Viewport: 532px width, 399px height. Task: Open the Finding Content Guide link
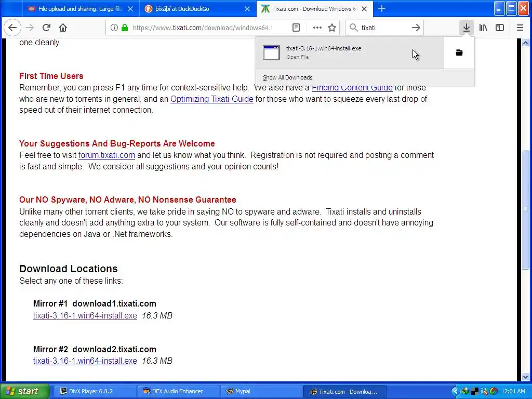(x=352, y=87)
